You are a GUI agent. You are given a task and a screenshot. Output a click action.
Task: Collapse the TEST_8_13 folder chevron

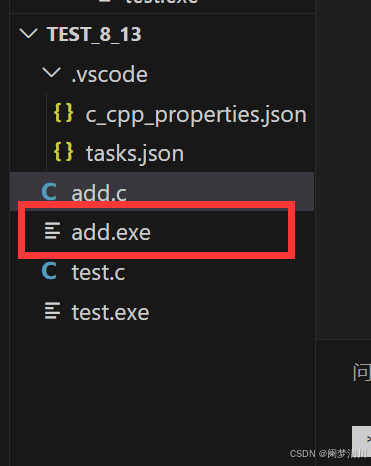coord(28,34)
